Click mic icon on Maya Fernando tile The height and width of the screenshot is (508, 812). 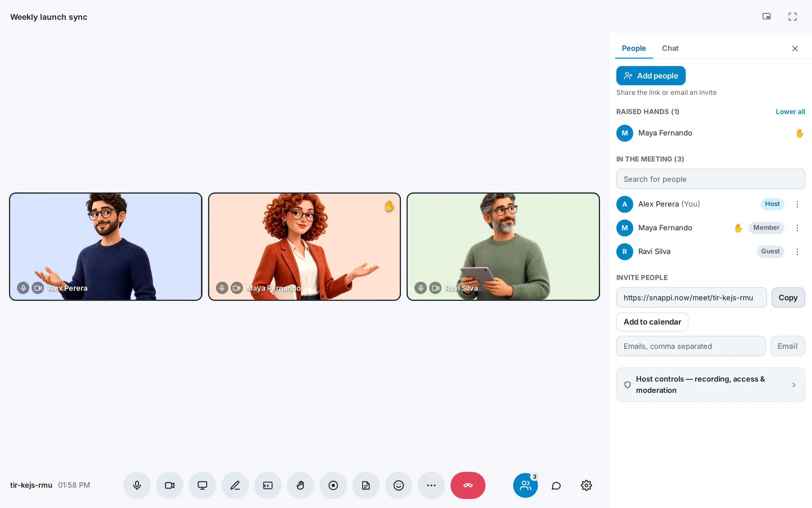coord(222,288)
